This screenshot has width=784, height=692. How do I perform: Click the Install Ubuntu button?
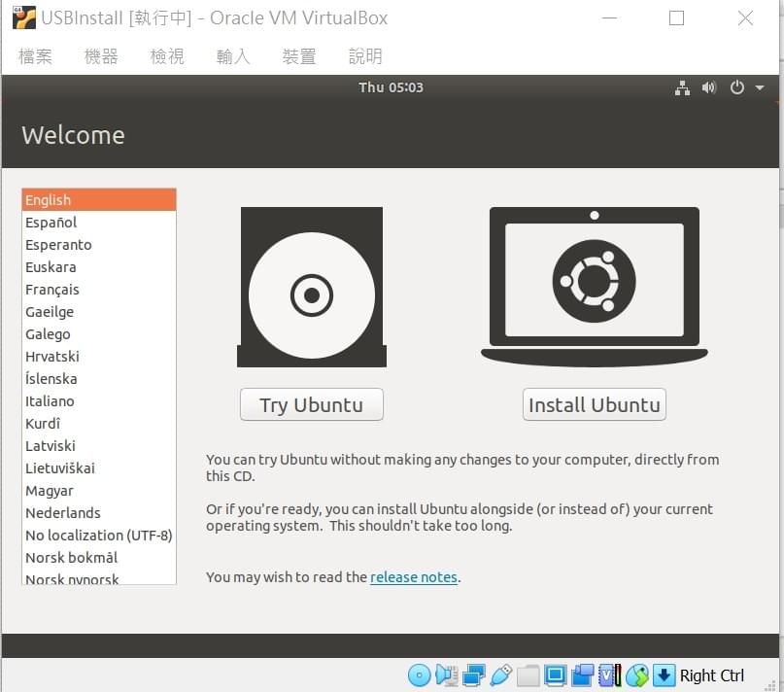coord(594,404)
